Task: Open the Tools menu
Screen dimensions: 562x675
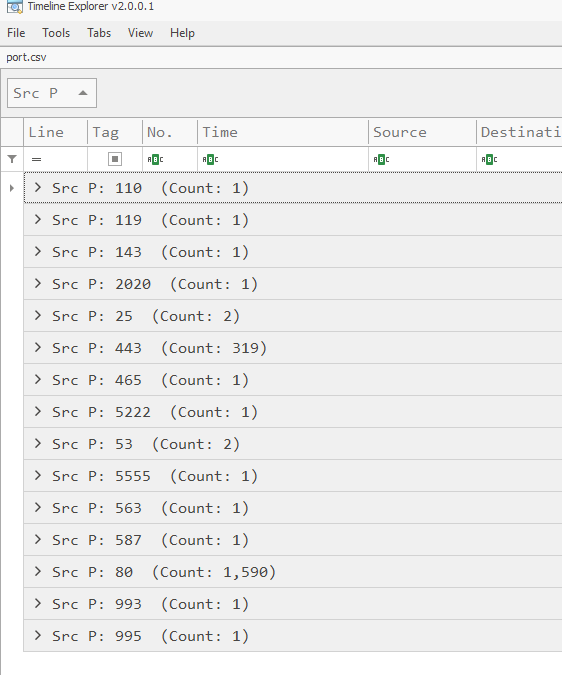Action: (56, 33)
